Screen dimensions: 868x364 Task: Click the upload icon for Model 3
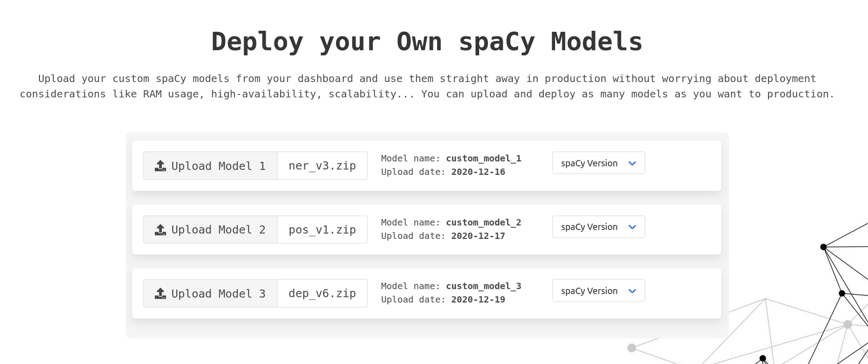tap(161, 293)
